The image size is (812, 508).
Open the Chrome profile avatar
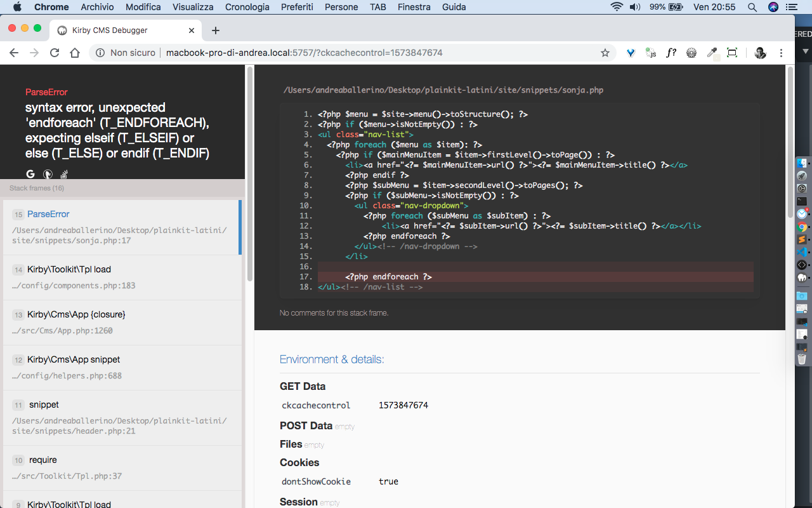pyautogui.click(x=760, y=53)
